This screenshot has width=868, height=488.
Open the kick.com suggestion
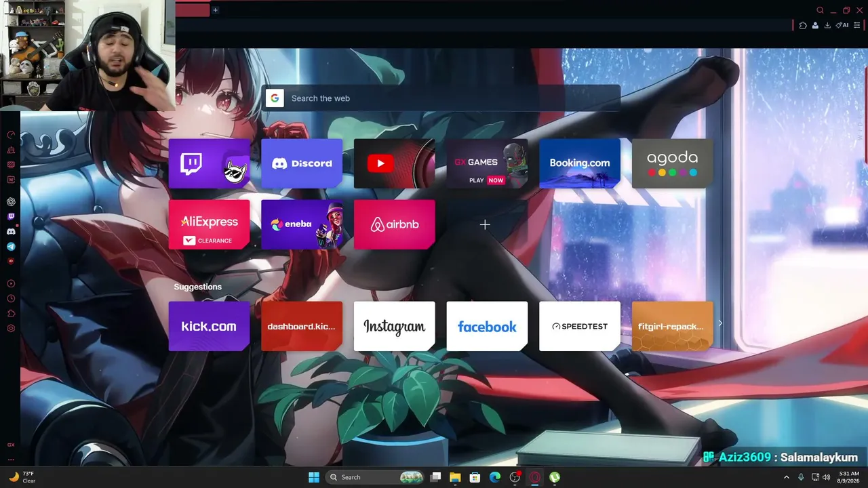tap(209, 326)
